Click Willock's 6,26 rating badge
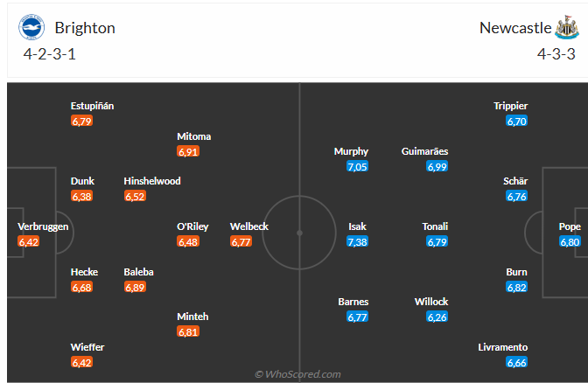Image resolution: width=588 pixels, height=383 pixels. point(437,317)
